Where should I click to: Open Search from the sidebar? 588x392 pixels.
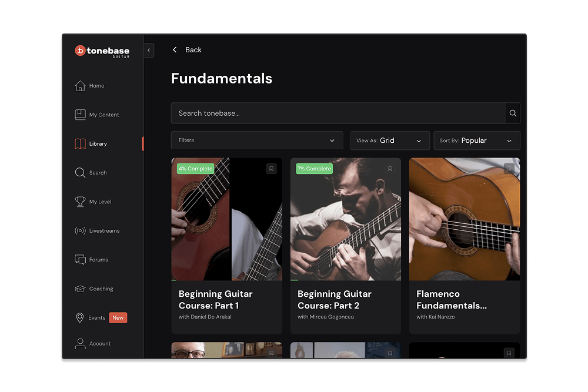click(98, 173)
